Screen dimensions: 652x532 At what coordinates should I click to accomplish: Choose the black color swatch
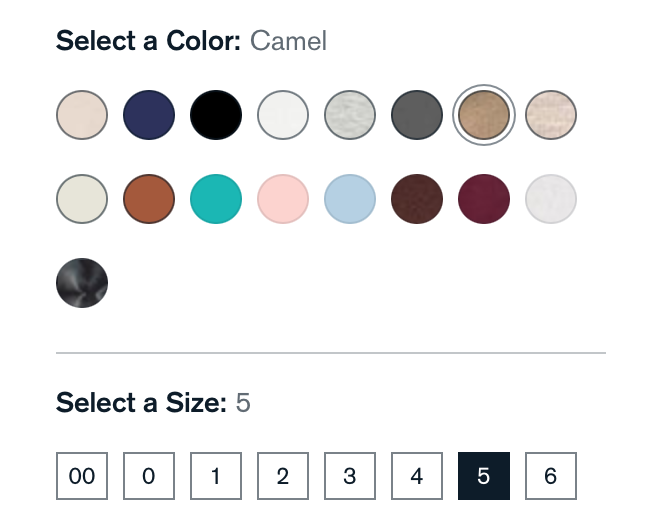point(216,115)
